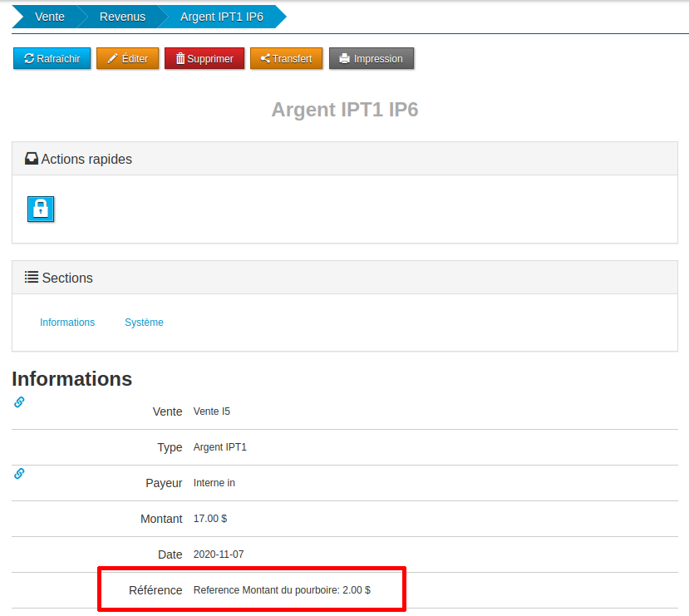Click the Vente I5 value
Viewport: 689px width, 616px height.
tap(211, 411)
